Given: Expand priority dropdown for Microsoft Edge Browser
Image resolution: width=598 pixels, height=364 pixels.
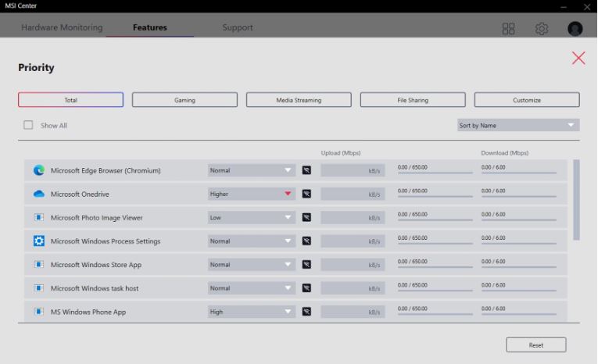Looking at the screenshot, I should click(x=252, y=170).
